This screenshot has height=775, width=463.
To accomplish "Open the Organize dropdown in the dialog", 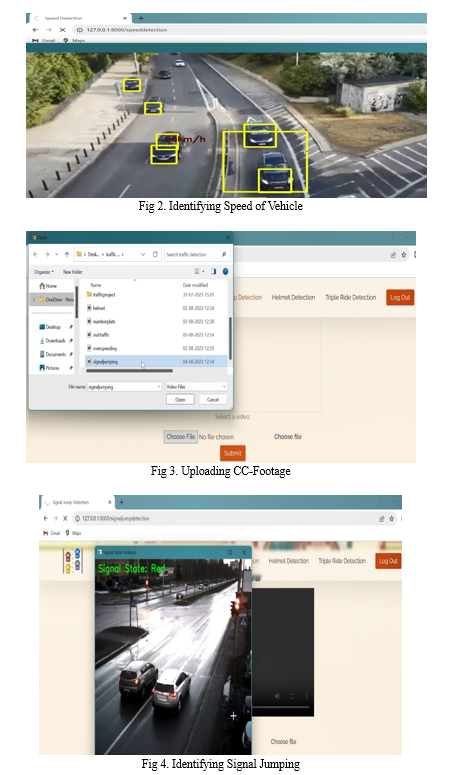I will 44,272.
